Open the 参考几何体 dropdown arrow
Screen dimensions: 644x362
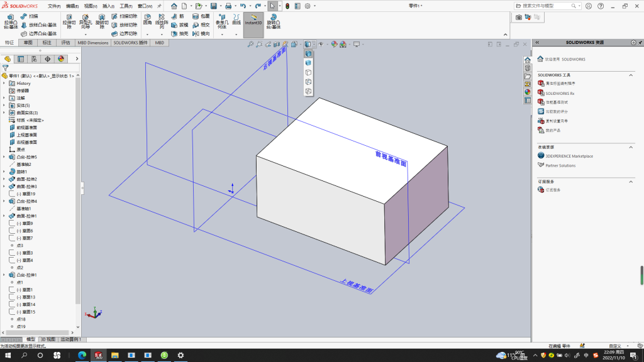(222, 35)
